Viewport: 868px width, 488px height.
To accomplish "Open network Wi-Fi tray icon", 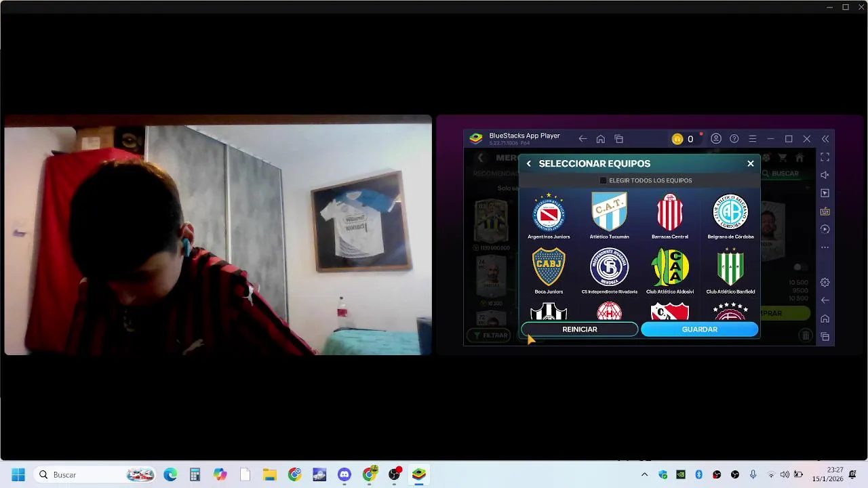I will click(x=771, y=474).
